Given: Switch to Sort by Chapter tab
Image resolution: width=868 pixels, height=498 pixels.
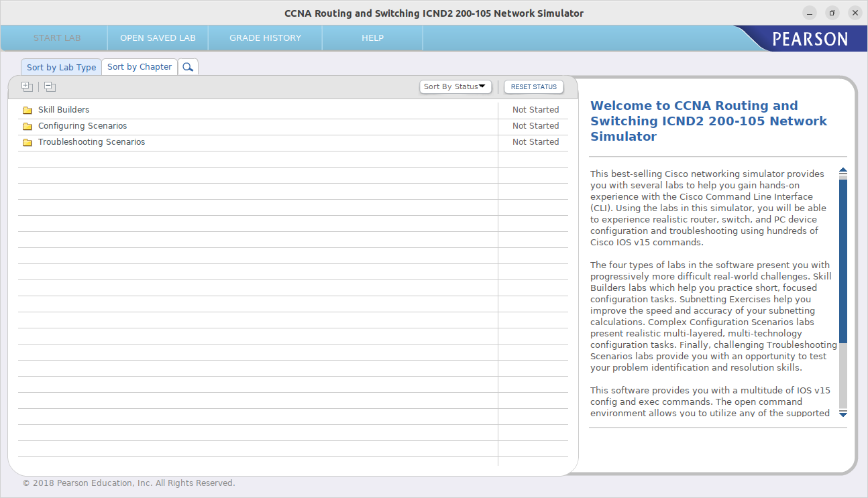Looking at the screenshot, I should [140, 67].
